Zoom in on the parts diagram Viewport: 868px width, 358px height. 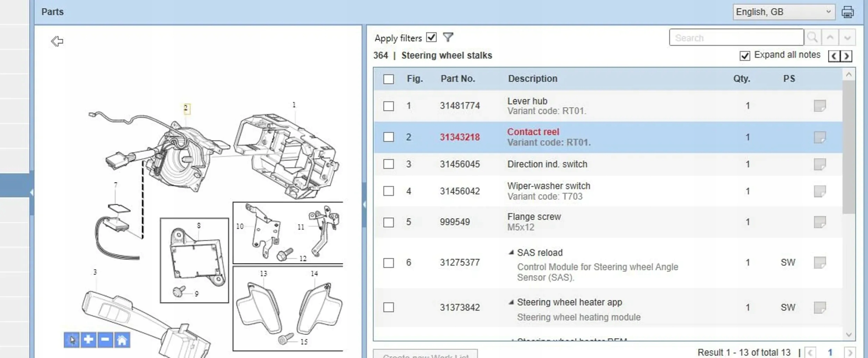88,340
